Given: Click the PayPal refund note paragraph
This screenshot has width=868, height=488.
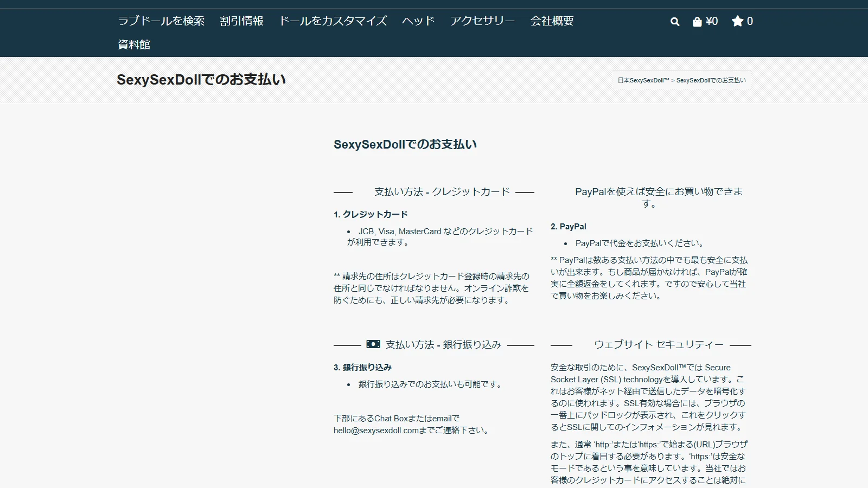Looking at the screenshot, I should 649,278.
